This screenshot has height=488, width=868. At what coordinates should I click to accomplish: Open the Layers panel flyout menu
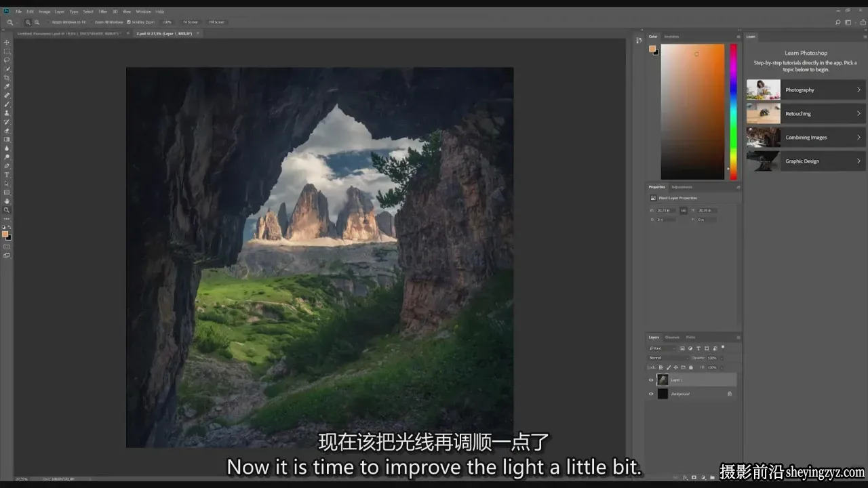(x=738, y=338)
